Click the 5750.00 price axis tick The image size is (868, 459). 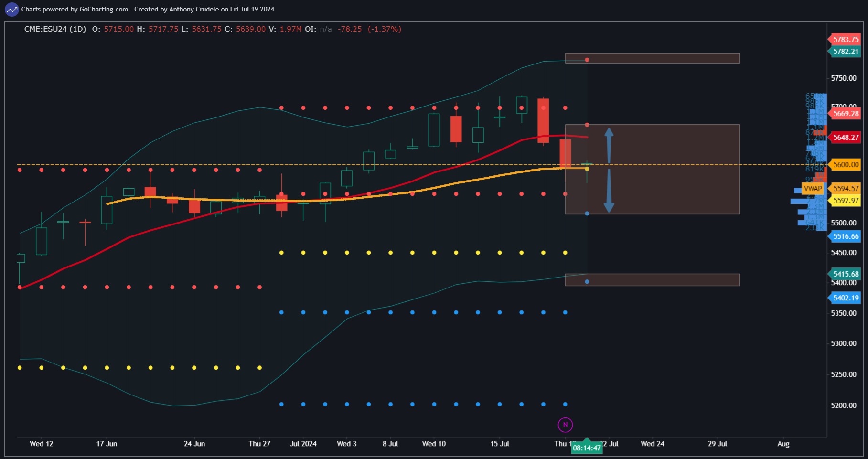point(844,78)
